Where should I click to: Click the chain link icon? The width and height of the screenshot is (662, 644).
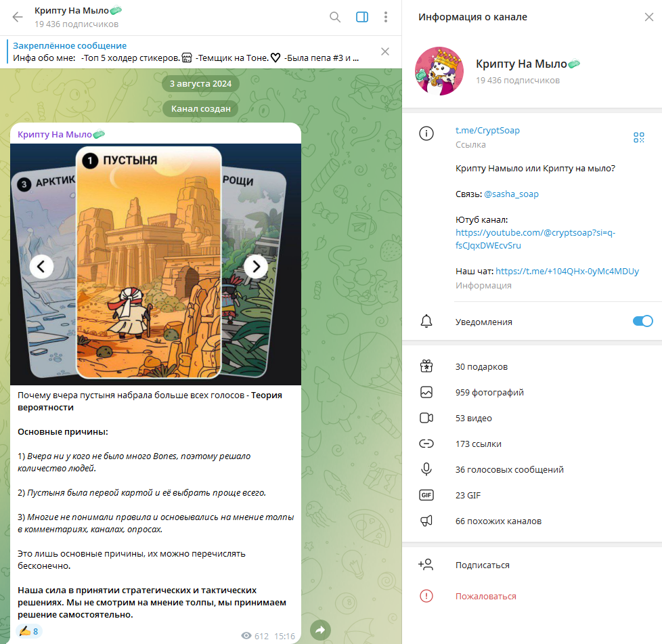(426, 444)
